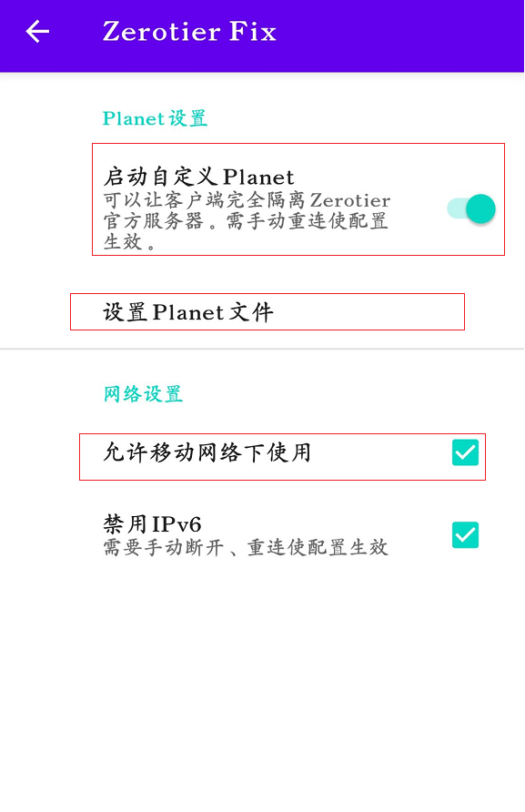Click the checkmark icon beside 禁用 IPv6
Screen dimensions: 525x812
(x=464, y=535)
